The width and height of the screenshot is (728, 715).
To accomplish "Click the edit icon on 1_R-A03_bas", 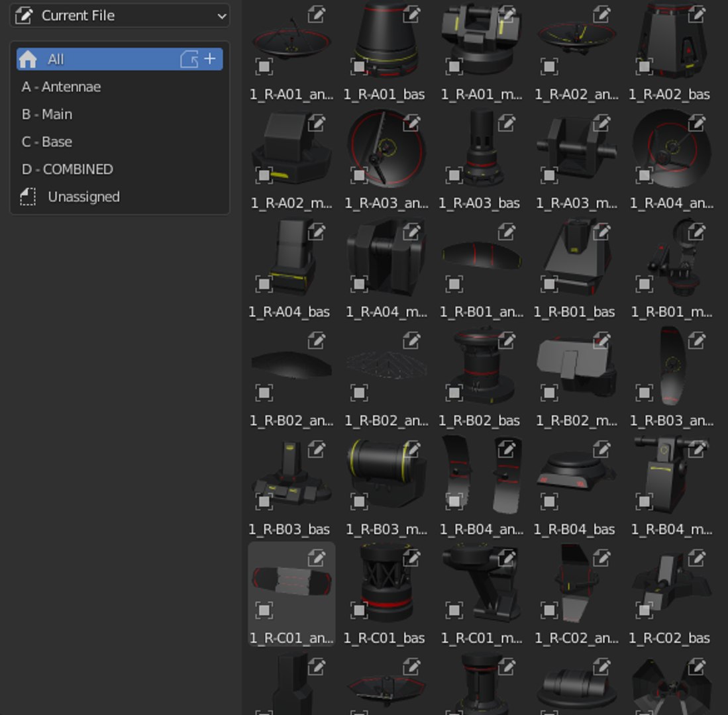I will tap(507, 123).
